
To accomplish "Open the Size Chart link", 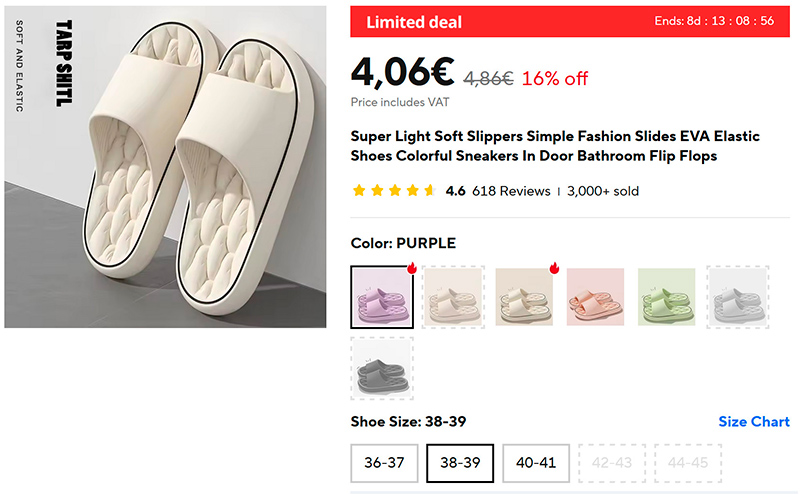I will [754, 422].
